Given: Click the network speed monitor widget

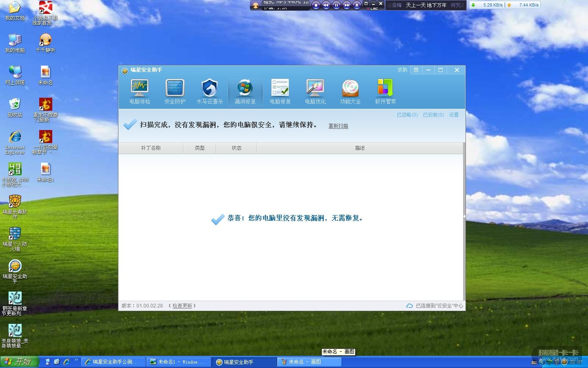Looking at the screenshot, I should [x=505, y=5].
